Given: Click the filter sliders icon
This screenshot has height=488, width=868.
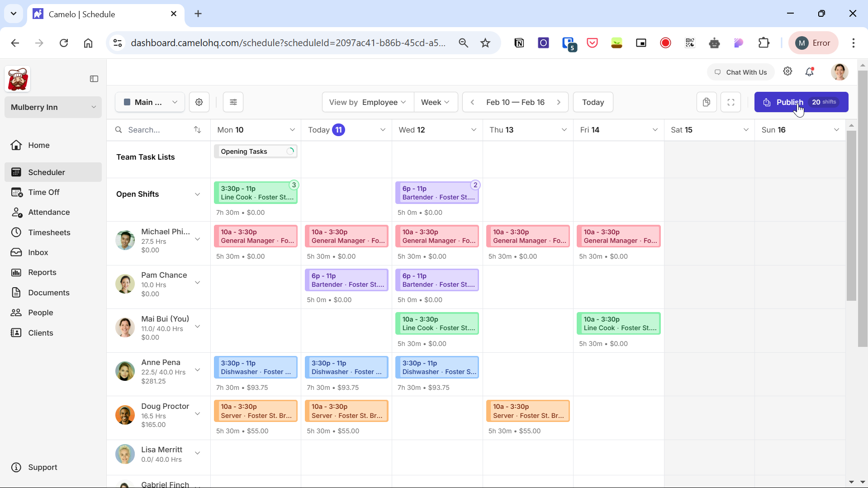Looking at the screenshot, I should [233, 102].
